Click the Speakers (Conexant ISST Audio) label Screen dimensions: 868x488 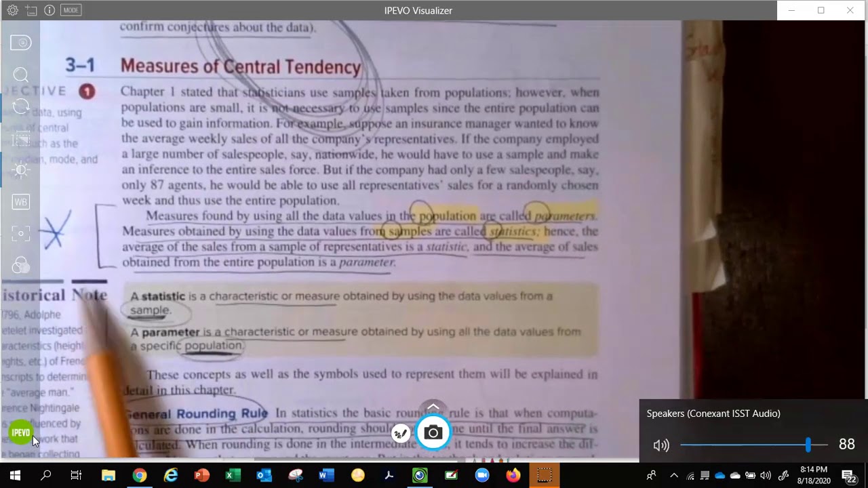pyautogui.click(x=713, y=413)
